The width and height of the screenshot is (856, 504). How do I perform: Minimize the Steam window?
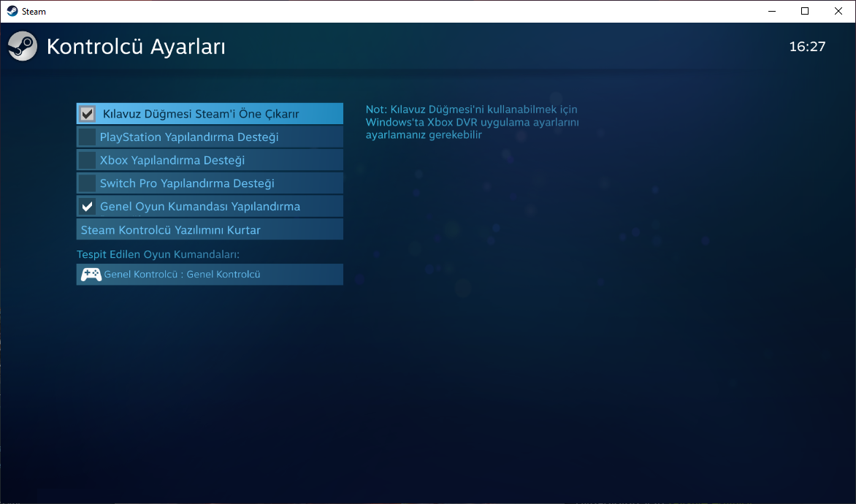click(771, 11)
